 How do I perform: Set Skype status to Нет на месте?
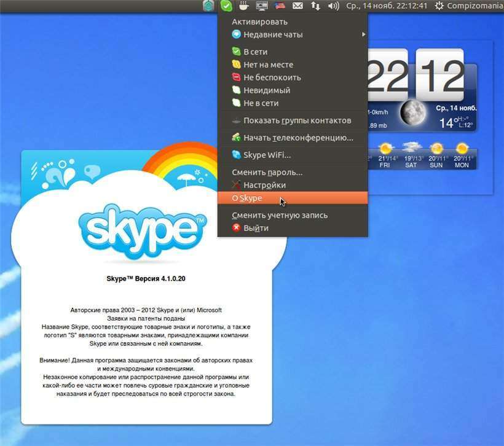pyautogui.click(x=293, y=65)
